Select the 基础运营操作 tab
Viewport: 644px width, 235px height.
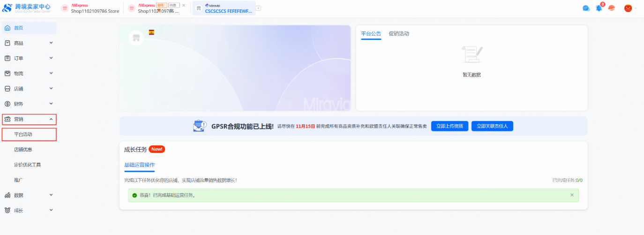point(139,165)
